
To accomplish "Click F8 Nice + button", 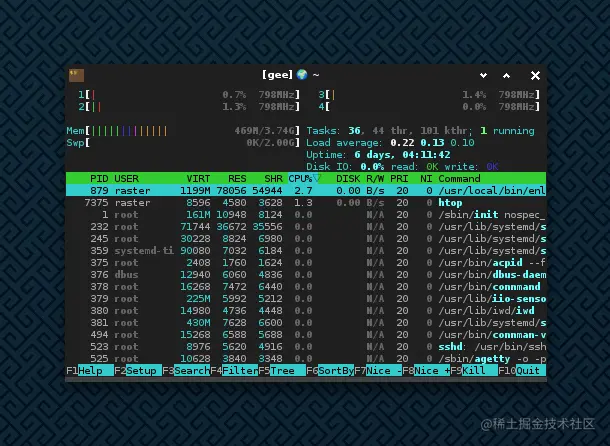I will coord(426,370).
